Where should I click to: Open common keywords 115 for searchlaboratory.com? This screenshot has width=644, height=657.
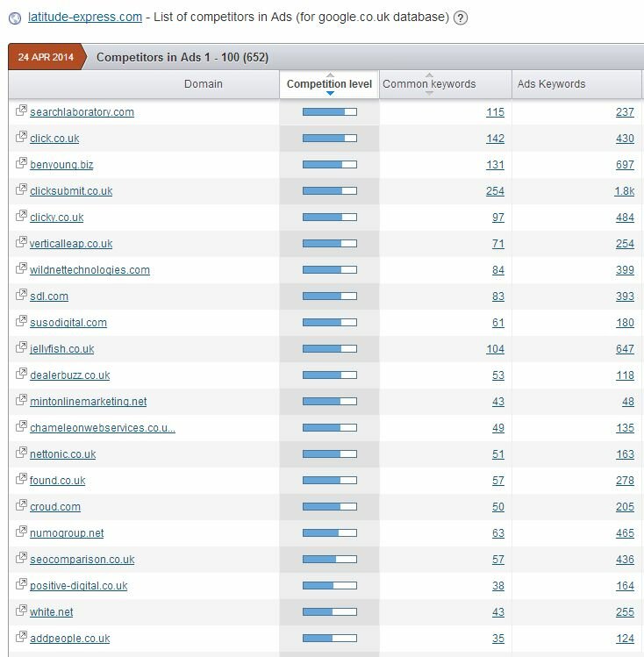click(x=495, y=112)
